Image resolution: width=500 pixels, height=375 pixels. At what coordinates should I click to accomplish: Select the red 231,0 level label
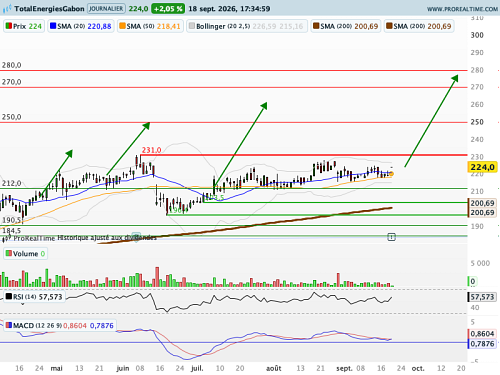(x=151, y=150)
